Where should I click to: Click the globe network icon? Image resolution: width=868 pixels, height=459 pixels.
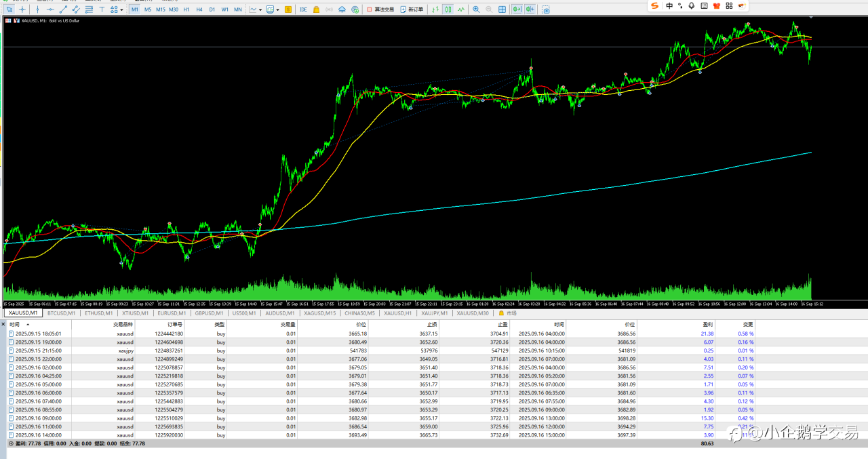pyautogui.click(x=355, y=9)
